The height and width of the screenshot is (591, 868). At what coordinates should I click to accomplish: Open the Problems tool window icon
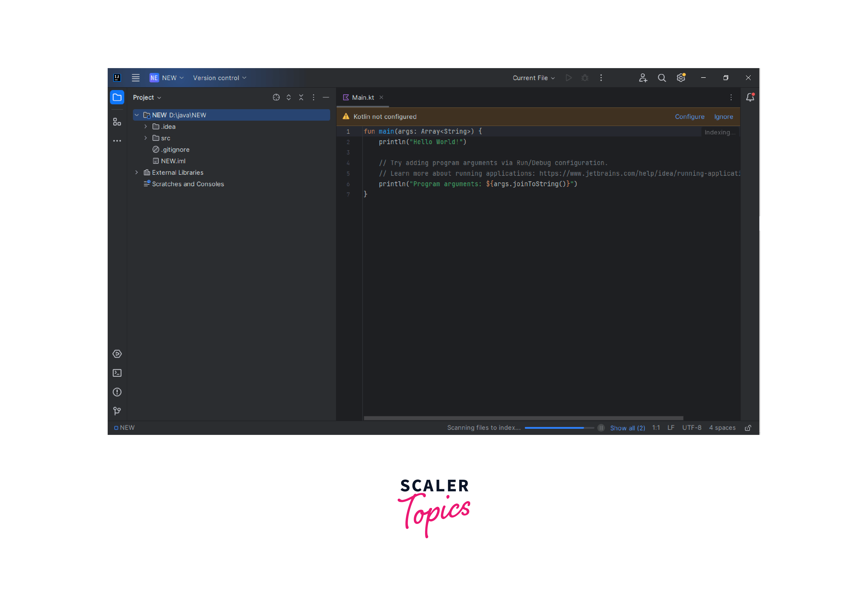coord(117,392)
